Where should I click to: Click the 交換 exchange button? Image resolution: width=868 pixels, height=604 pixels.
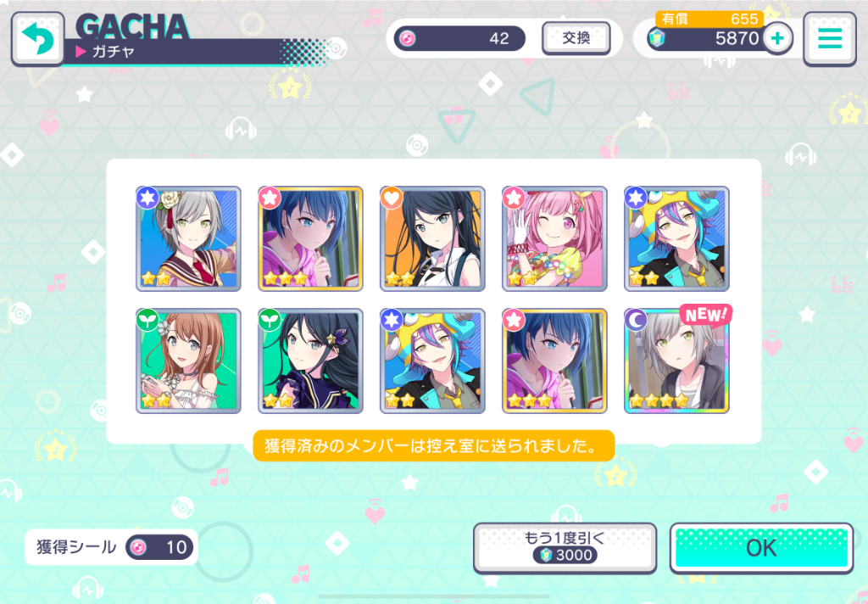pyautogui.click(x=576, y=38)
